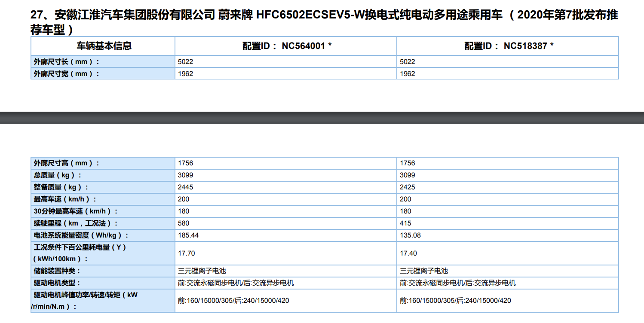Screen dimensions: 644x323
Task: Click 前:160/15000/305/后:240/15000/420 under NC518387
Action: 455,301
